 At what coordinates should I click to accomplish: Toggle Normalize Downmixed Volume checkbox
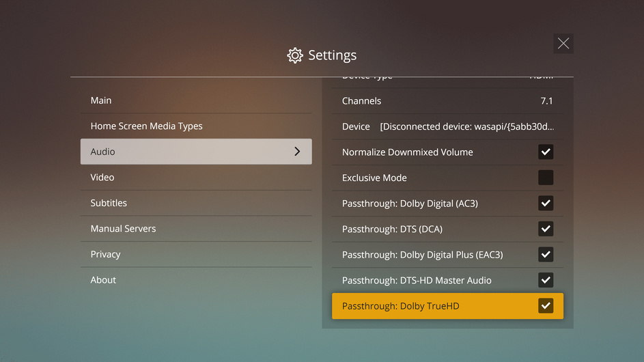(546, 152)
